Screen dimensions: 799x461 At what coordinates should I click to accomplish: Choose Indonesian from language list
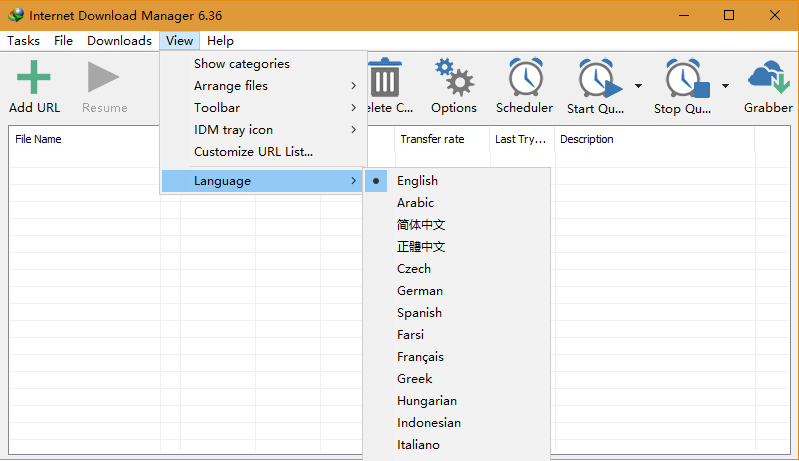pos(457,423)
